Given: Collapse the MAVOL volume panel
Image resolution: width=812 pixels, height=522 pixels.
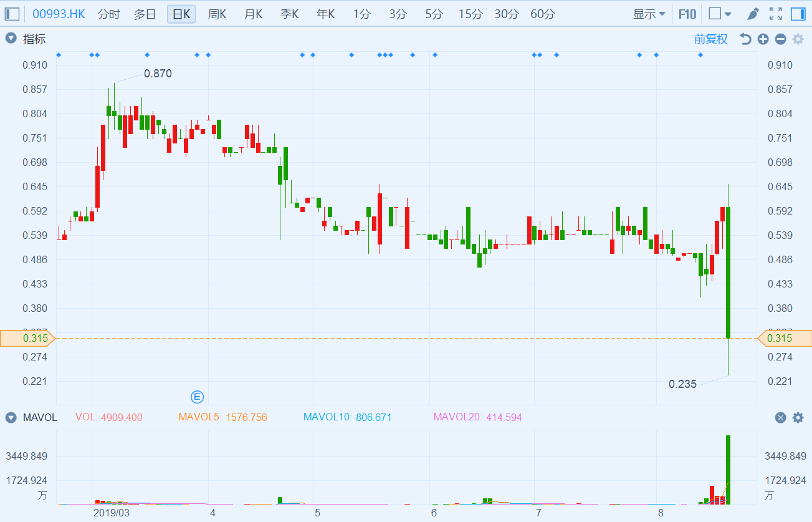Looking at the screenshot, I should pyautogui.click(x=11, y=417).
